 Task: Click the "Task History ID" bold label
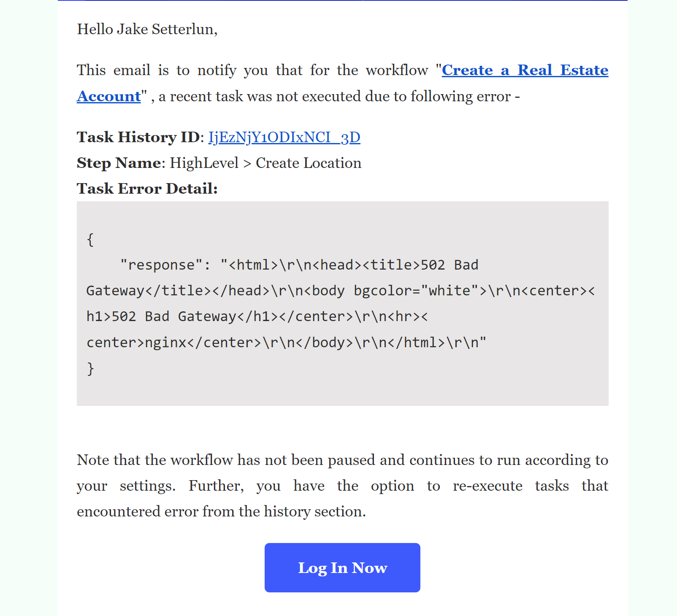point(138,137)
